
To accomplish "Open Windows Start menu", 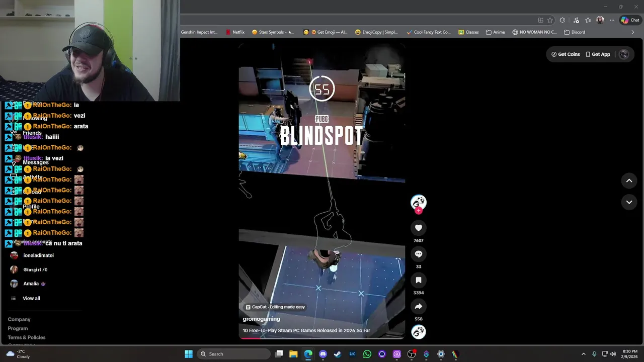I will point(189,354).
